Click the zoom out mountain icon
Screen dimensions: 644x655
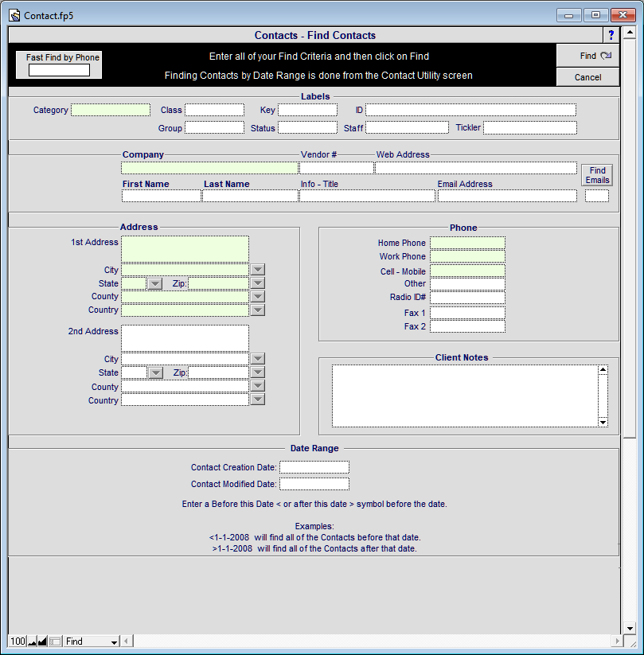tap(32, 641)
